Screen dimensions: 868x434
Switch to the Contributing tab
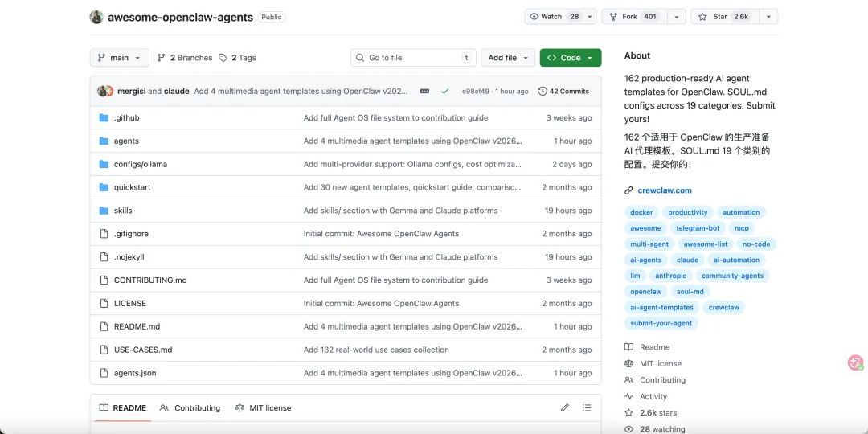pos(190,408)
